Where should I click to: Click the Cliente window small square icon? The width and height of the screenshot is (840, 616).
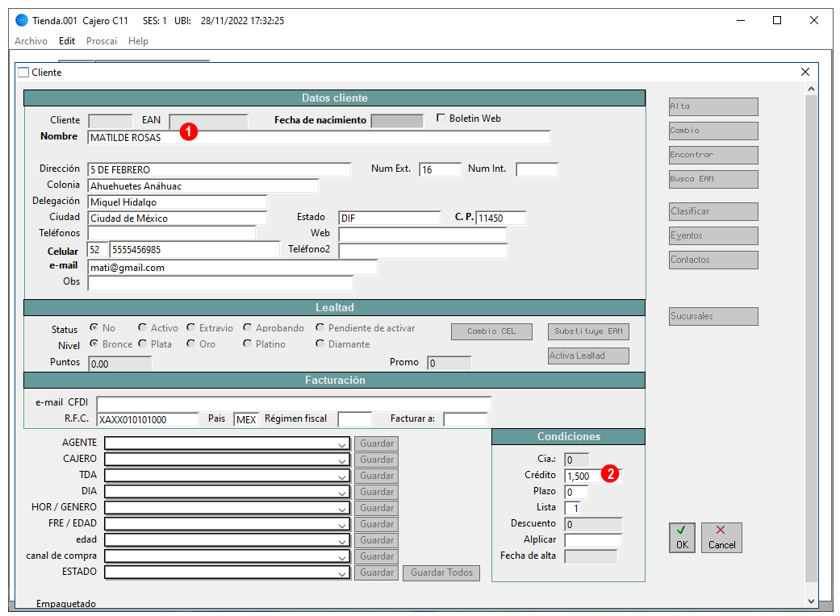[x=23, y=73]
